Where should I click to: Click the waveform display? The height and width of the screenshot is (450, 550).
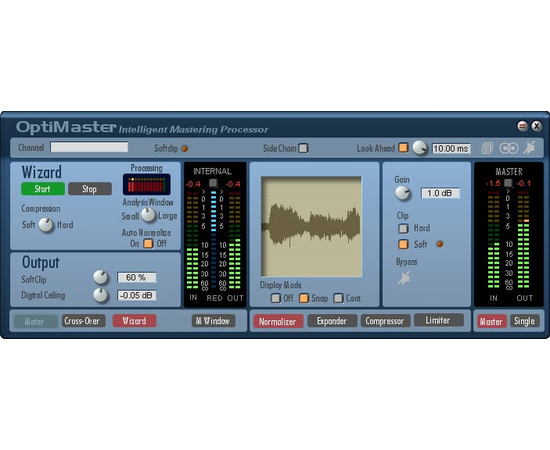point(311,227)
